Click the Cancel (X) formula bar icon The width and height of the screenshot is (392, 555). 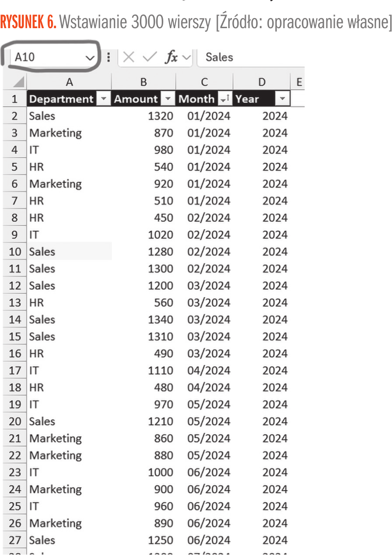point(128,57)
